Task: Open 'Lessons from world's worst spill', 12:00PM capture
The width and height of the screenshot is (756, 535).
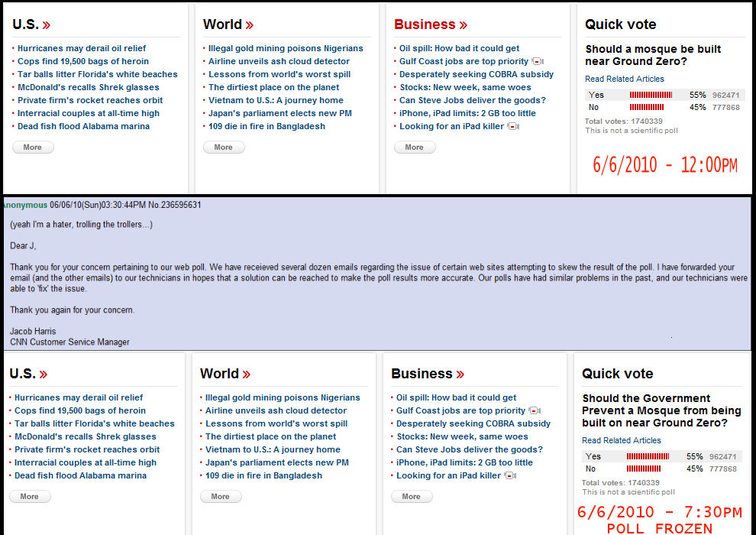Action: [279, 74]
